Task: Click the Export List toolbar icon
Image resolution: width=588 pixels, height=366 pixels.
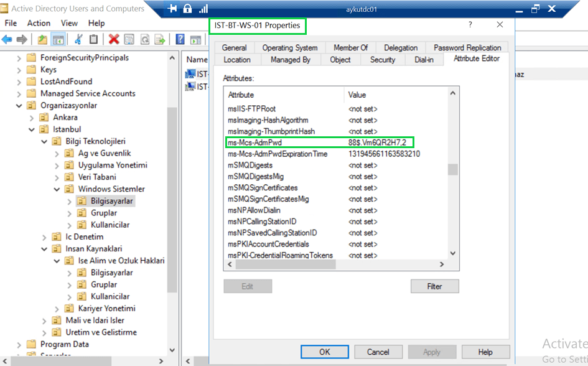Action: pyautogui.click(x=160, y=40)
